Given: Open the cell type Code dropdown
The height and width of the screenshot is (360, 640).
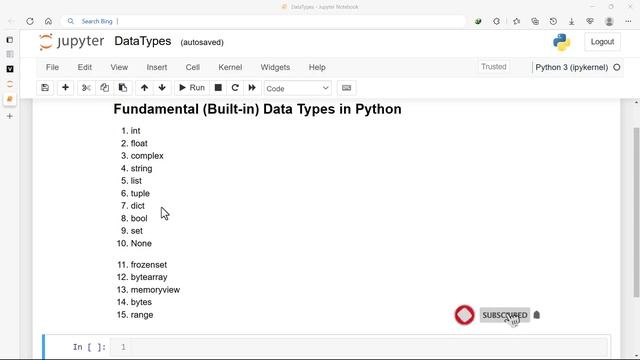Looking at the screenshot, I should click(298, 88).
